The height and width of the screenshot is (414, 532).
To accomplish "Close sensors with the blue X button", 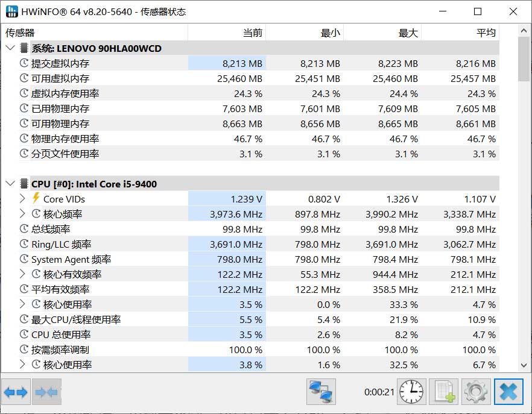I will [508, 392].
